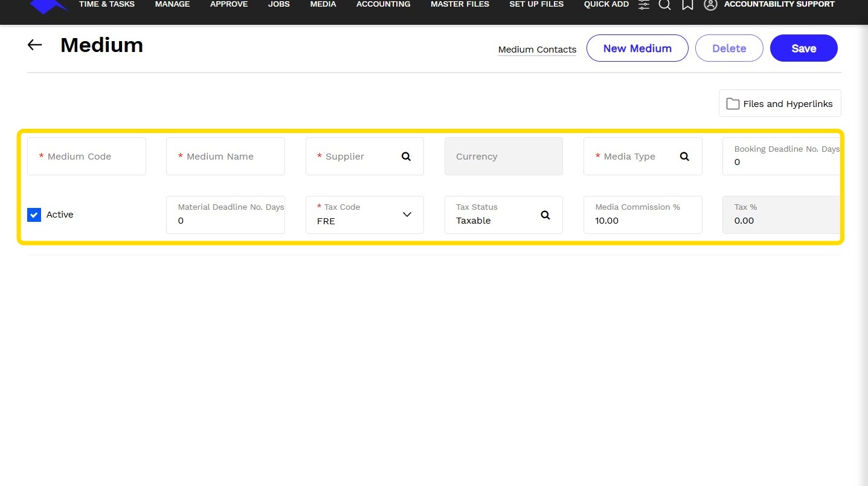The width and height of the screenshot is (868, 486).
Task: Click into the Media Type field
Action: 643,156
